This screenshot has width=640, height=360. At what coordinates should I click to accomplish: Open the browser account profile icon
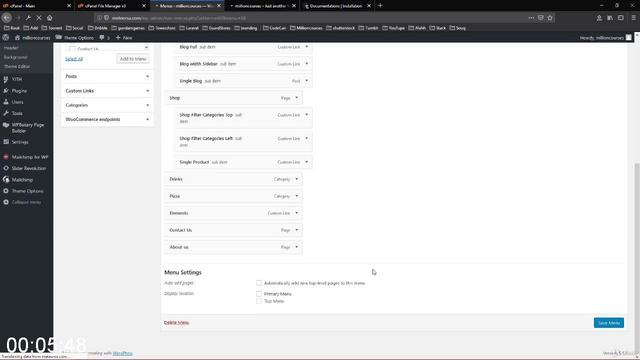[x=599, y=18]
